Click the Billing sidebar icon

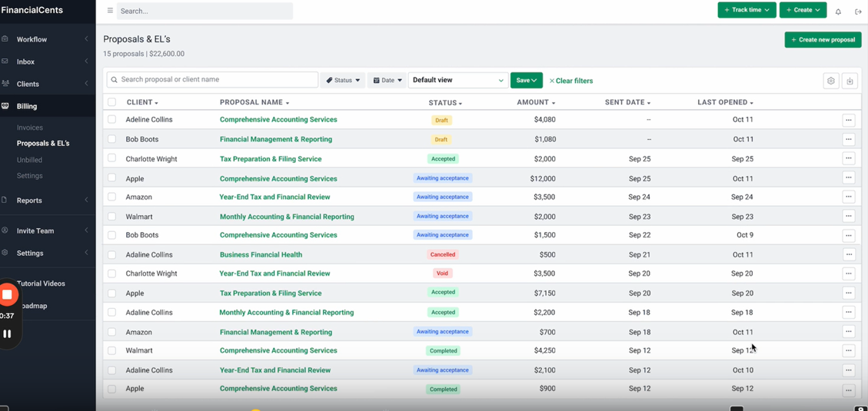5,106
